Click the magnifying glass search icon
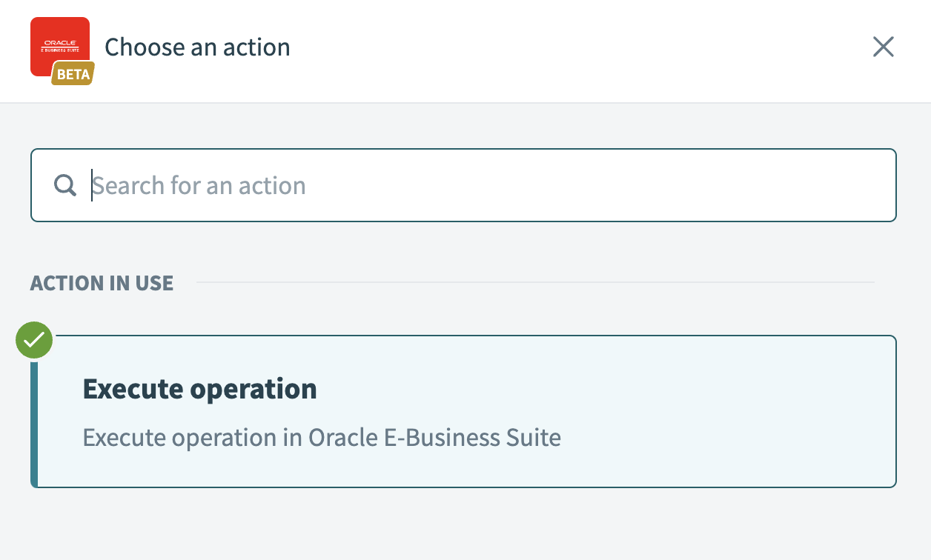Image resolution: width=931 pixels, height=560 pixels. pyautogui.click(x=65, y=185)
